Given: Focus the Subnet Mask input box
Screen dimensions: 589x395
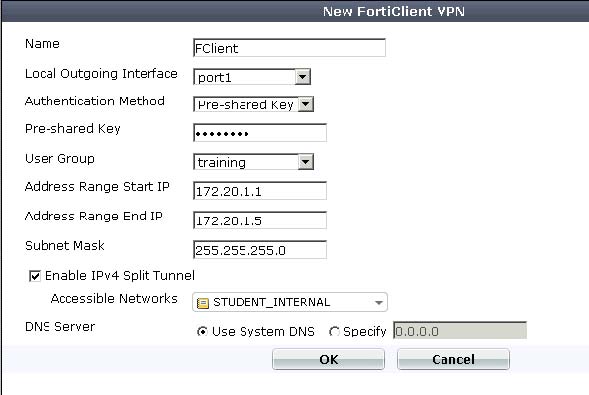Looking at the screenshot, I should coord(260,250).
